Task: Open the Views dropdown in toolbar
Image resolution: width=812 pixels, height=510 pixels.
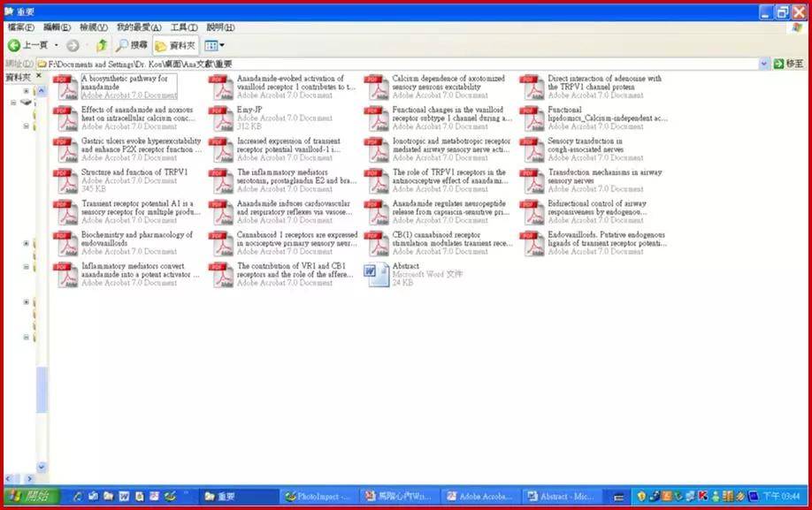Action: pyautogui.click(x=214, y=45)
